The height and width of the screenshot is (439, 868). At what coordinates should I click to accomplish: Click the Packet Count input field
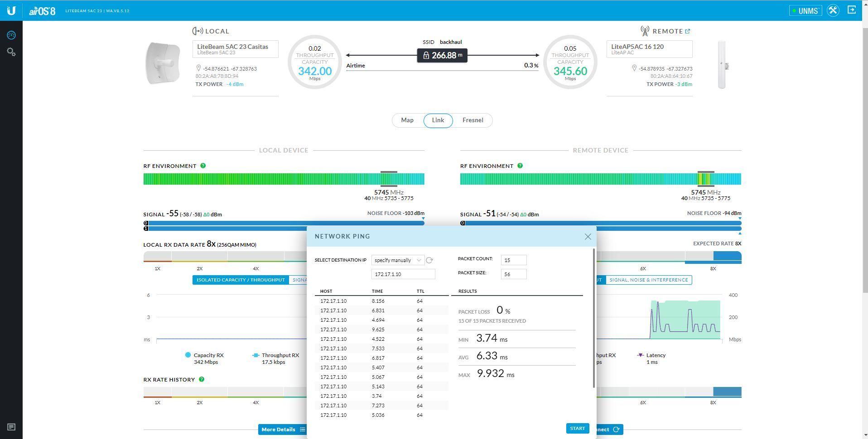(x=513, y=260)
